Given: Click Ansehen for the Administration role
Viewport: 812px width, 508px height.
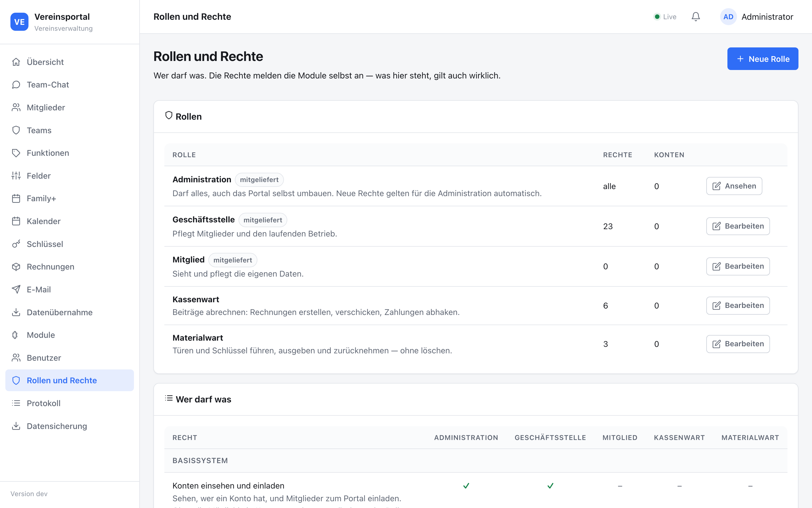Looking at the screenshot, I should [x=734, y=186].
